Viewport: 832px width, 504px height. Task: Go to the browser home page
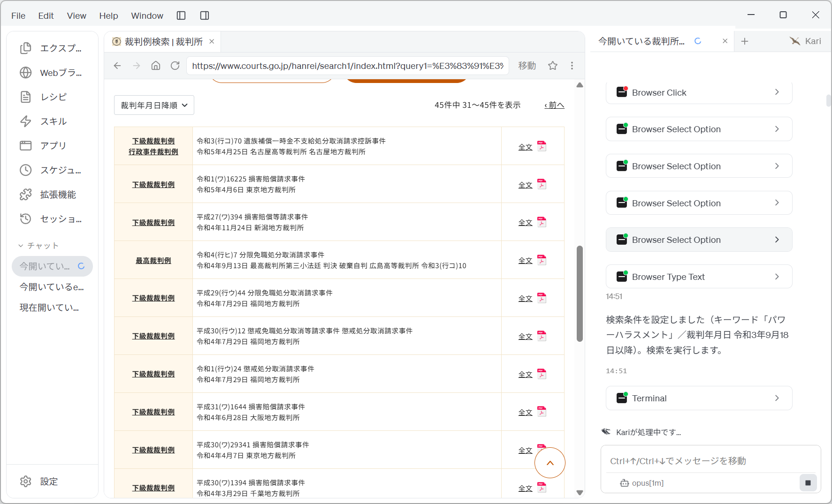point(156,66)
